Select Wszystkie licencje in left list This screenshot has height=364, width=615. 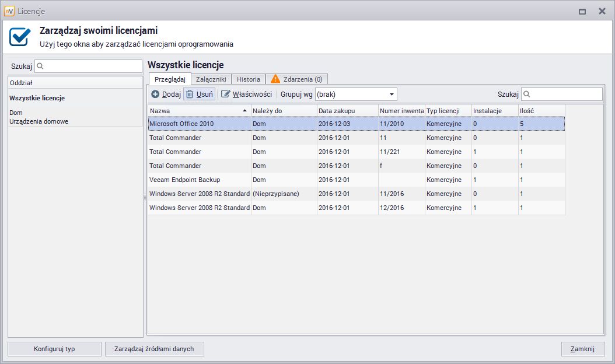click(37, 98)
